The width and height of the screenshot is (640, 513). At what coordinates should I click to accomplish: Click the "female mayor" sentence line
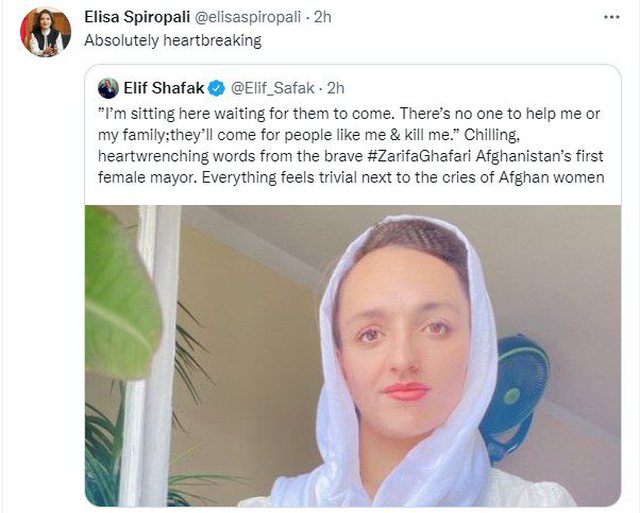click(351, 178)
